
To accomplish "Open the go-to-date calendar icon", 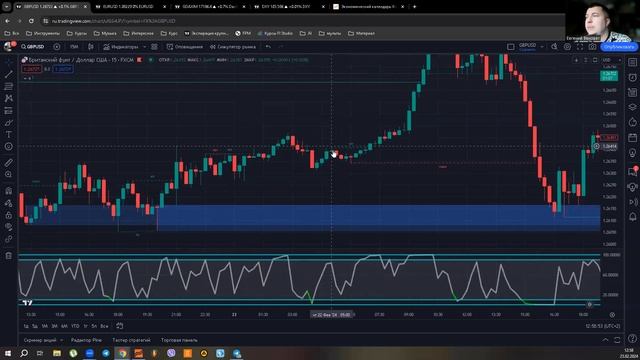I will tap(120, 326).
